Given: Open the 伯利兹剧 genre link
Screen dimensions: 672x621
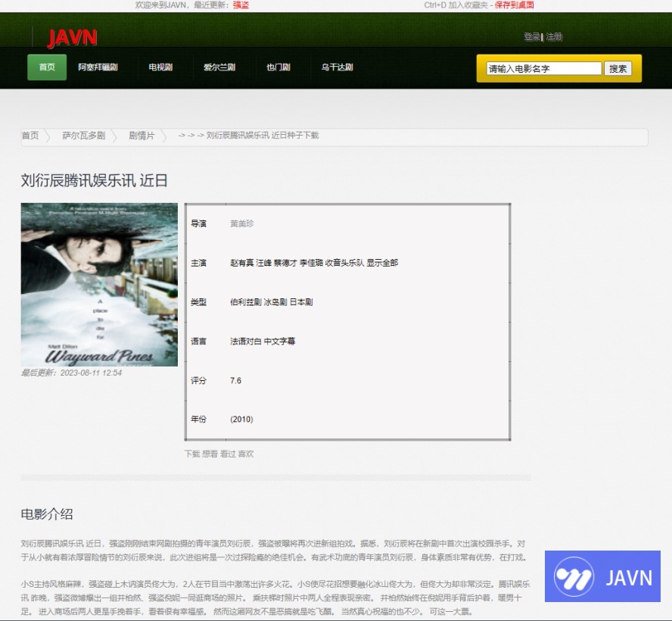Looking at the screenshot, I should point(246,302).
